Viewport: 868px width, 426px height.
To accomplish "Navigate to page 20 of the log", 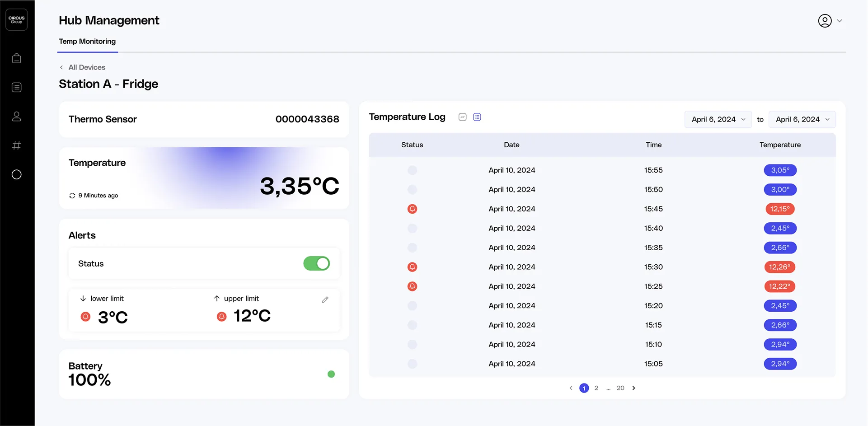I will [620, 388].
